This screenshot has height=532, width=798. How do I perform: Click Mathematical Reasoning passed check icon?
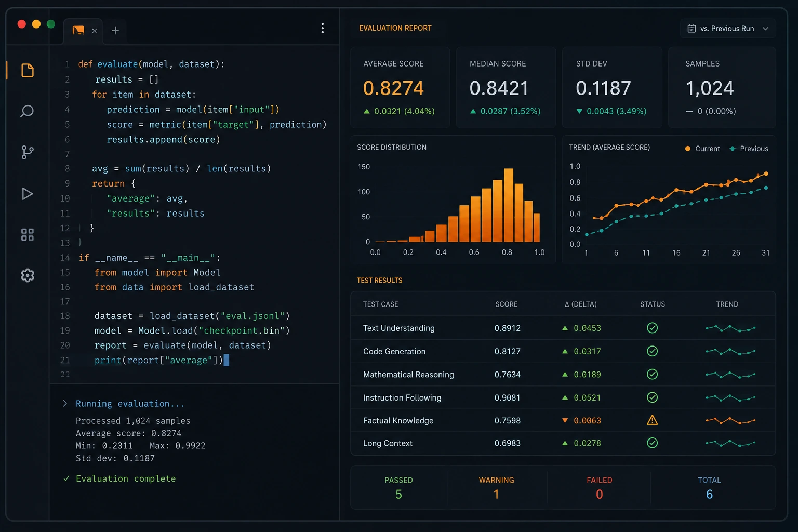(x=653, y=374)
